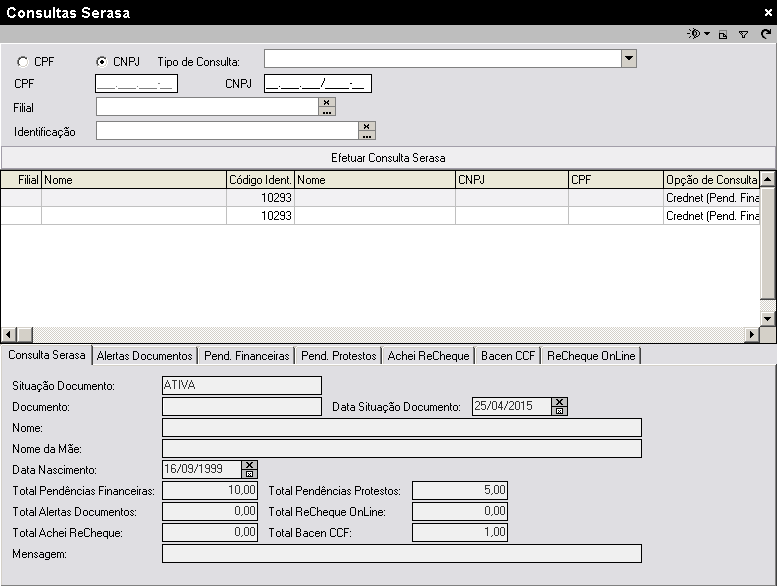This screenshot has width=777, height=586.
Task: Click the Total Achei ReCheque value field
Action: (x=210, y=532)
